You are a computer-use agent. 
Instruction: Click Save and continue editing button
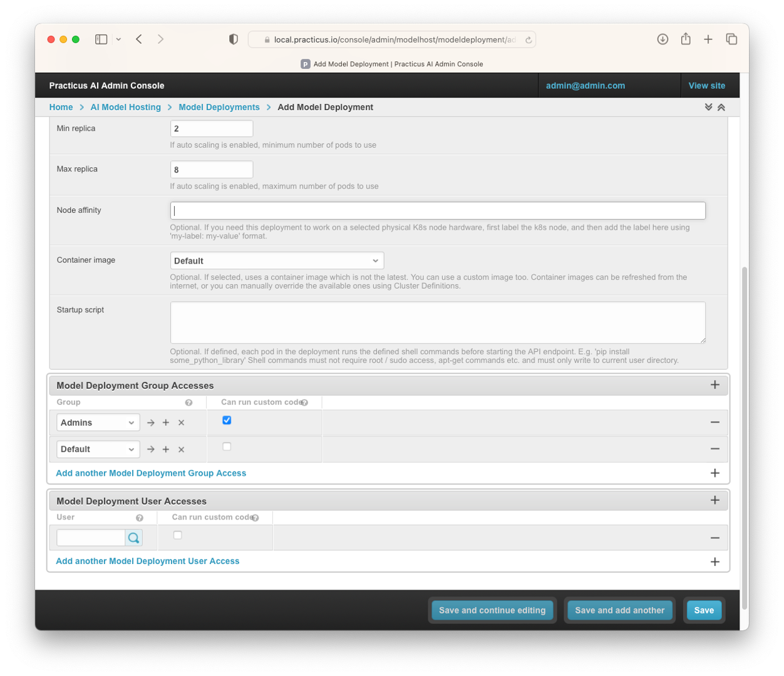click(492, 610)
